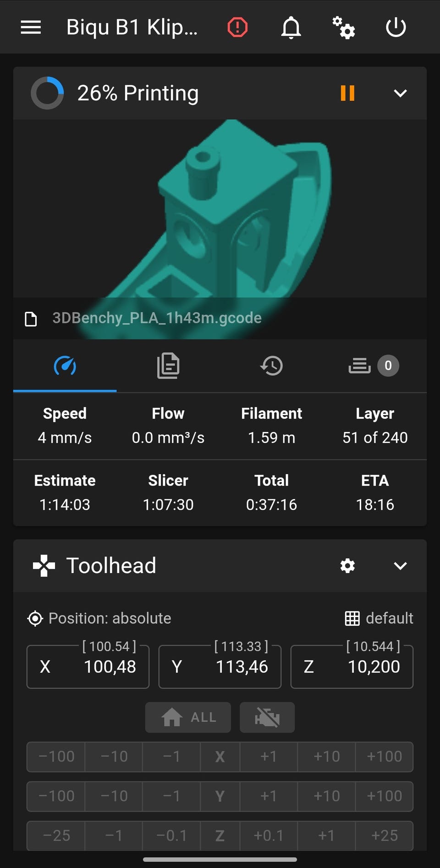Open the notifications bell
The image size is (440, 868).
[291, 27]
